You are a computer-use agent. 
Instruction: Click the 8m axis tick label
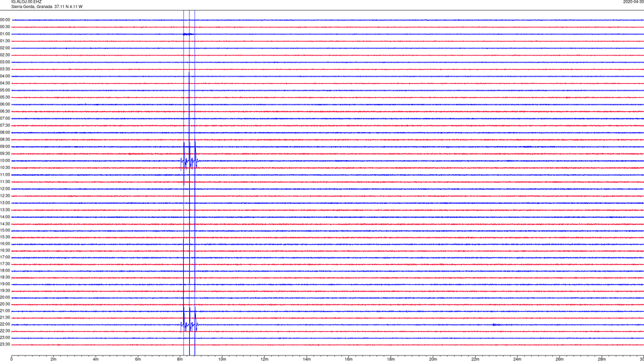tap(180, 359)
